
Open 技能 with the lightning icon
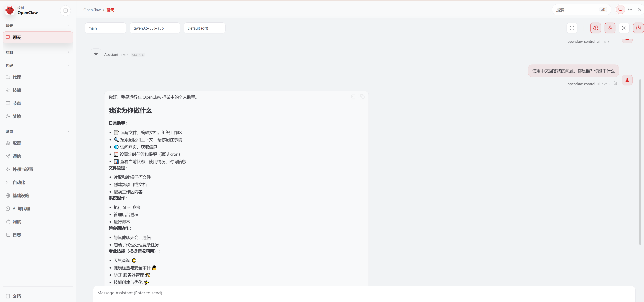pyautogui.click(x=38, y=90)
